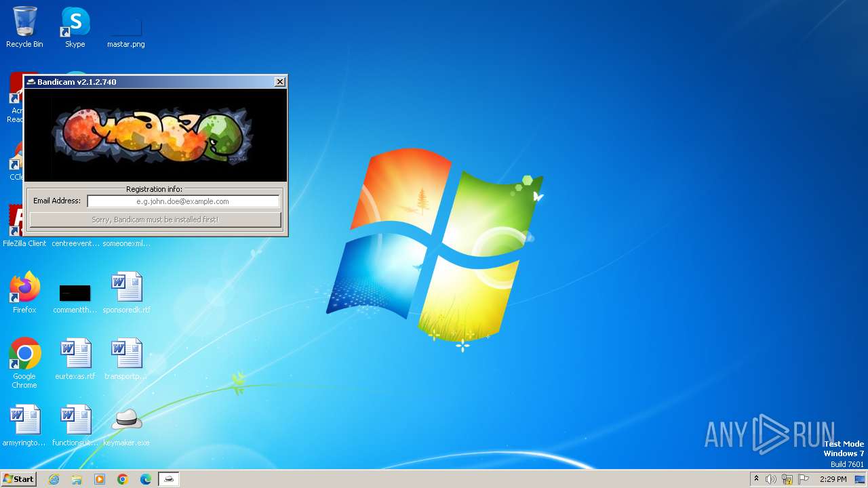Select the centreevent... desktop file
Viewport: 868px width, 488px height.
coord(75,243)
